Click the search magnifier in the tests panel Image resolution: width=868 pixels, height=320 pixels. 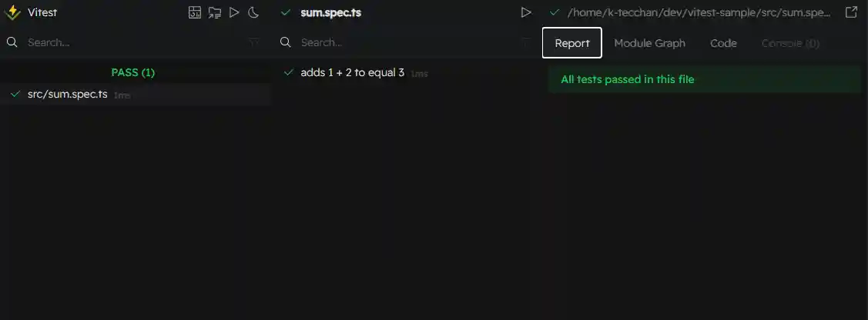(x=285, y=43)
